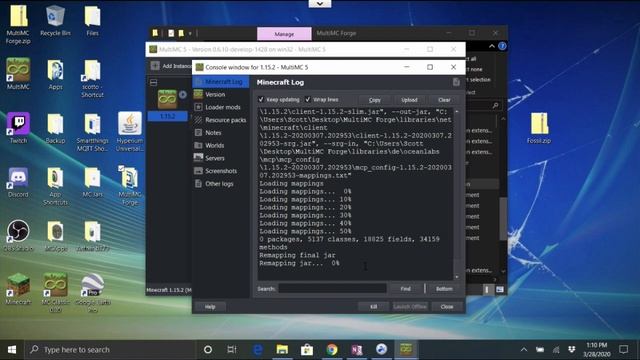Open the Apps desktop folder
This screenshot has width=640, height=360.
tap(55, 75)
